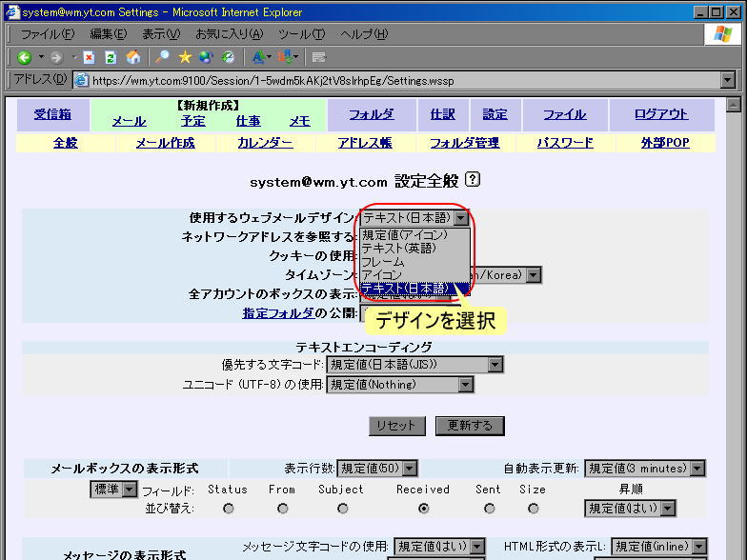Switch to the パスワード settings tab

[564, 143]
